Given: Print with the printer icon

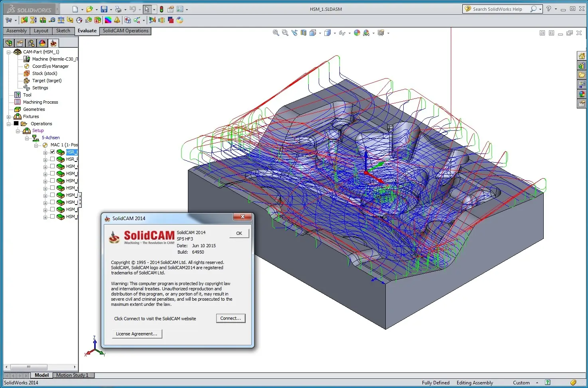Looking at the screenshot, I should click(118, 9).
